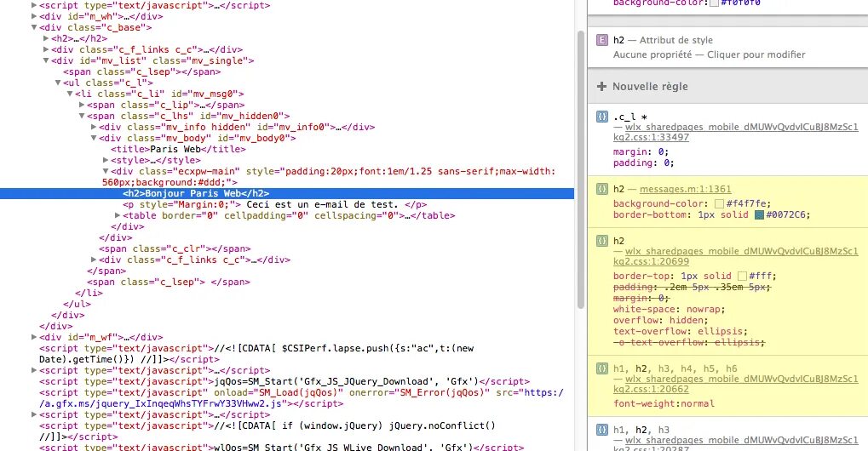Open the messages.m:1:1361 source link
The image size is (868, 451).
[686, 189]
